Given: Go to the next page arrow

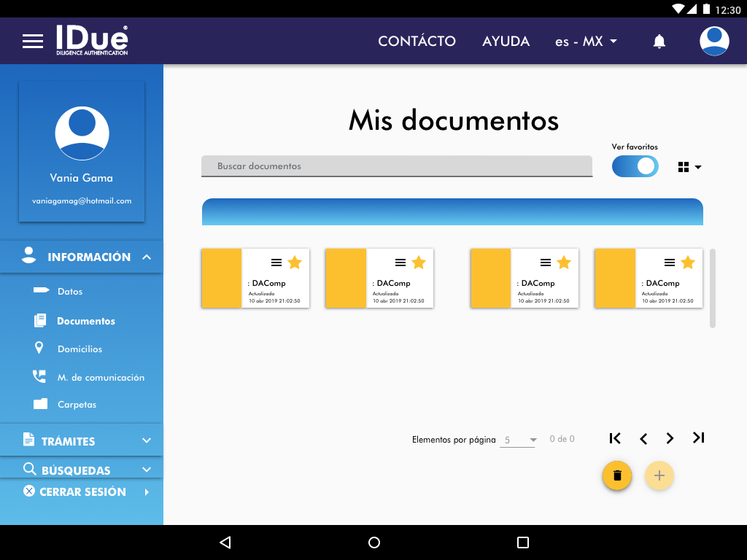Looking at the screenshot, I should 670,438.
